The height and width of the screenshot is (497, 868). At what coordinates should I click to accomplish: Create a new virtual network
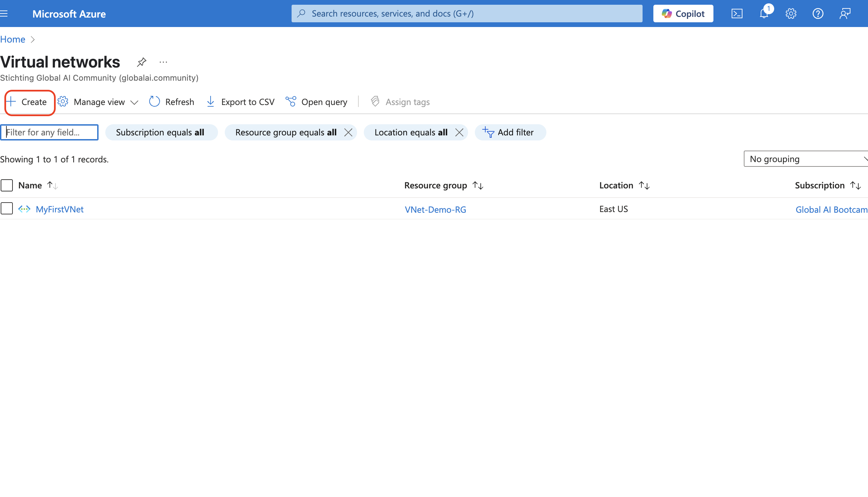pyautogui.click(x=27, y=102)
